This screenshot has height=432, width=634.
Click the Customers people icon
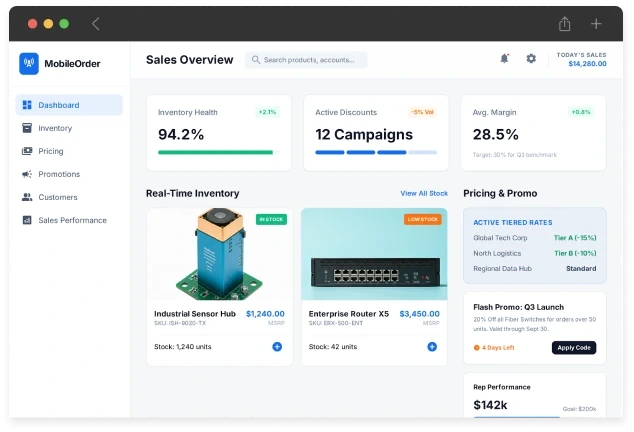27,197
